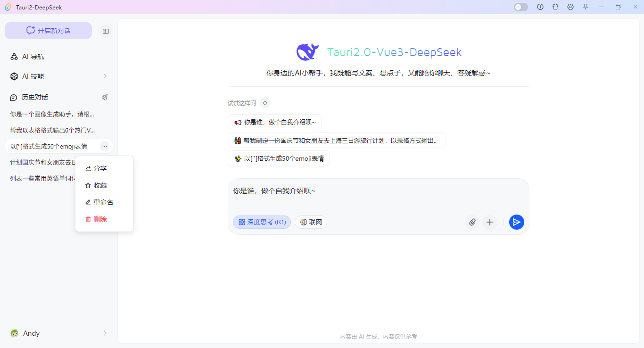The height and width of the screenshot is (348, 644).
Task: Click the plus icon next to the attachment
Action: pos(490,222)
